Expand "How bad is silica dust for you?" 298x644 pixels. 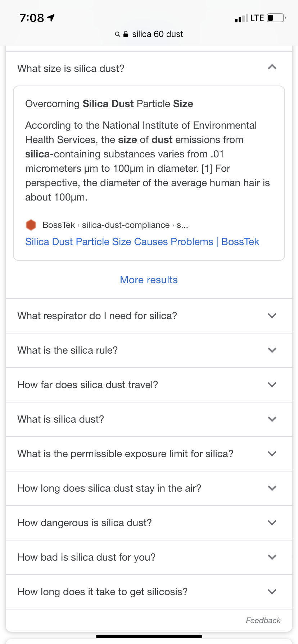[272, 557]
